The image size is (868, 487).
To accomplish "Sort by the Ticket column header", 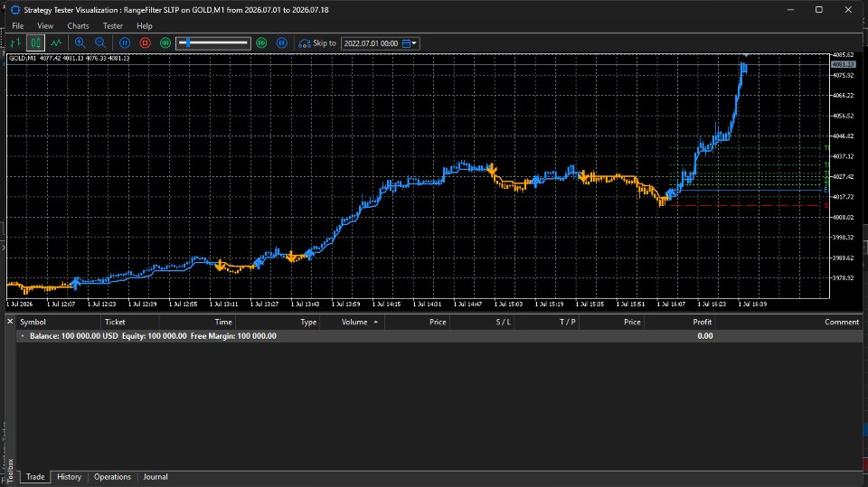I will point(130,322).
